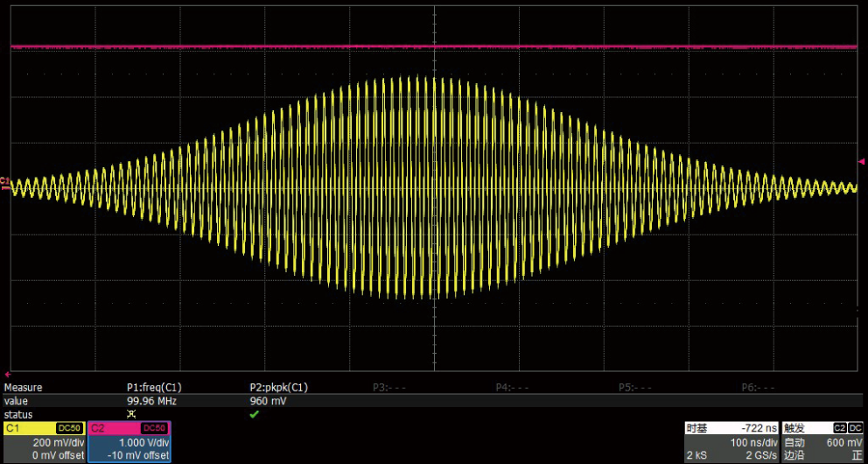
Task: Select the P1:freq(C1) measurement header
Action: tap(154, 387)
